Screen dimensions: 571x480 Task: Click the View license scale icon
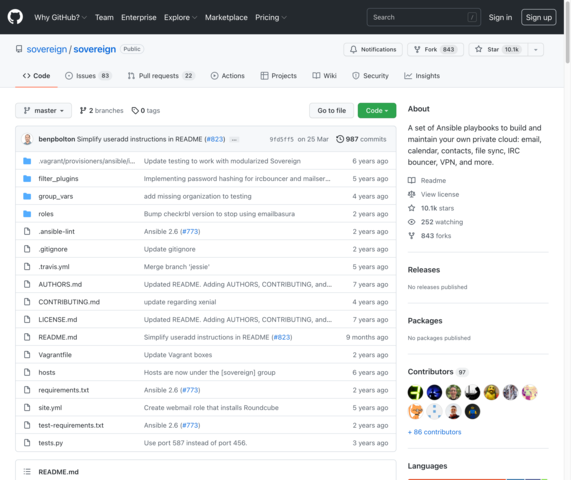pyautogui.click(x=411, y=194)
